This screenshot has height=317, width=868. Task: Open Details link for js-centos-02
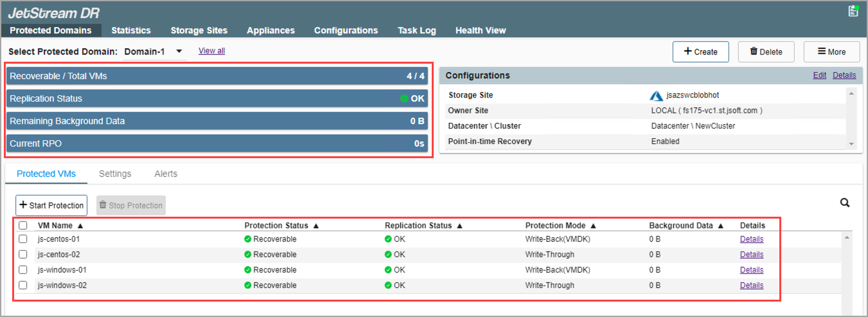[751, 255]
